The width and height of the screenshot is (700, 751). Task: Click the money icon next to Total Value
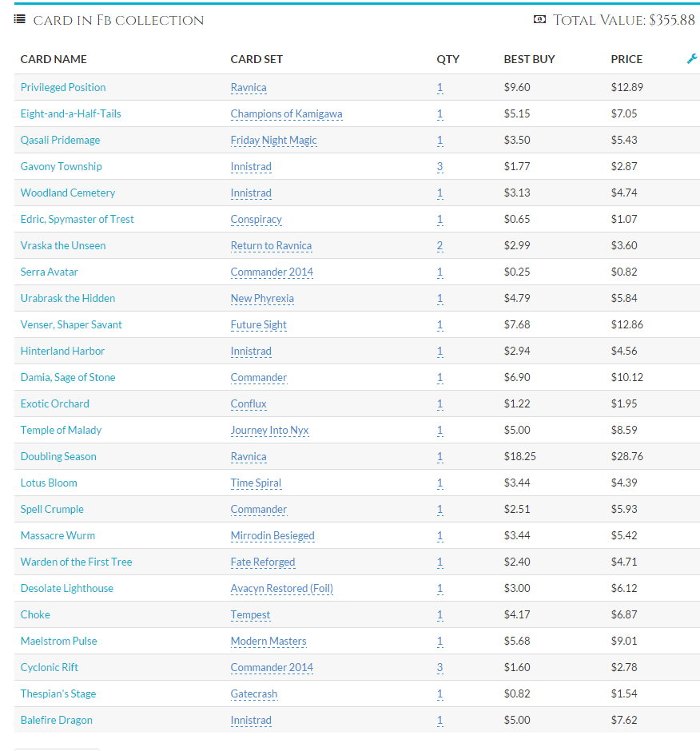pyautogui.click(x=539, y=19)
